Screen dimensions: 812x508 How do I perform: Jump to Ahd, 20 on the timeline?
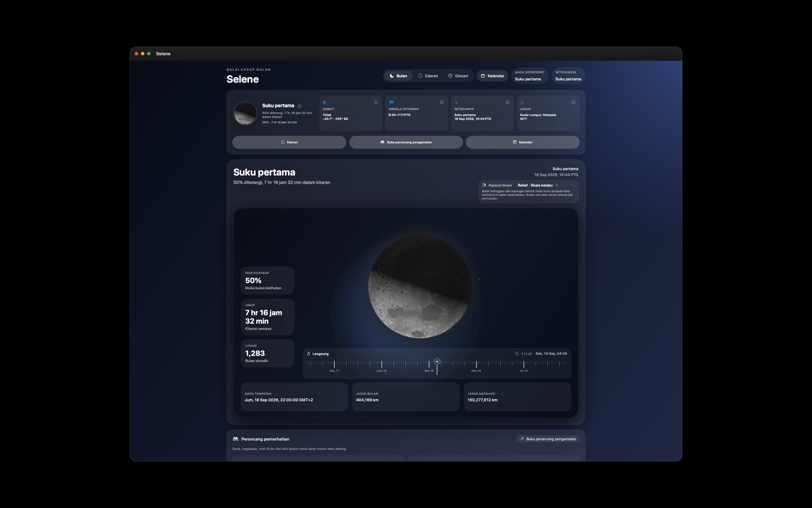(476, 371)
